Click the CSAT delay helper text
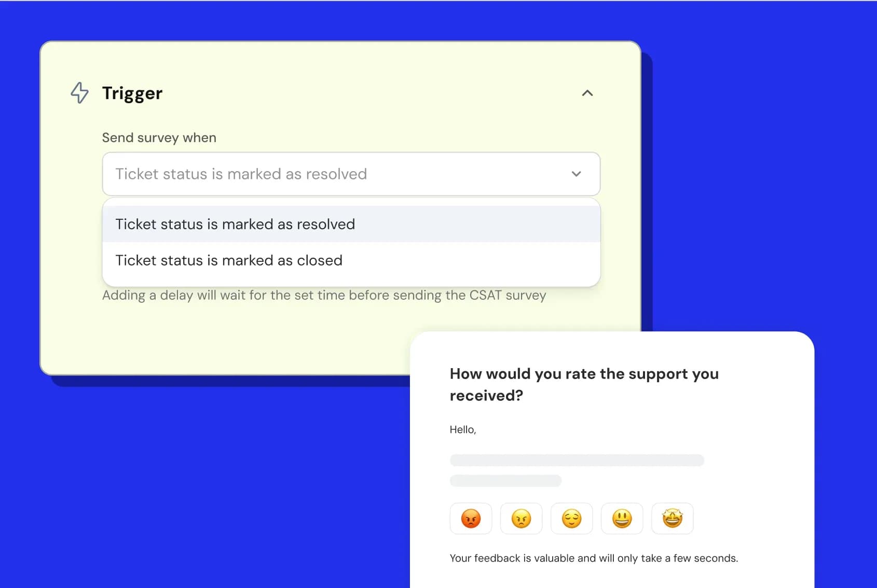This screenshot has height=588, width=877. tap(324, 296)
